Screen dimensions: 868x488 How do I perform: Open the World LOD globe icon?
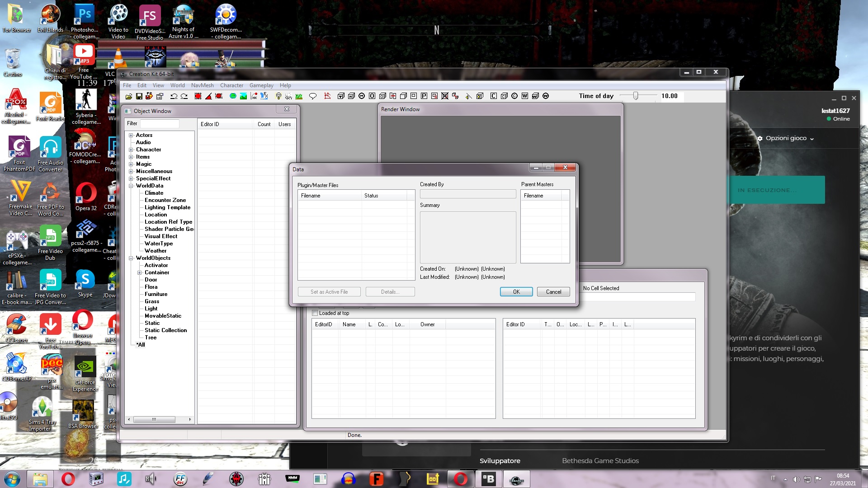[x=233, y=96]
